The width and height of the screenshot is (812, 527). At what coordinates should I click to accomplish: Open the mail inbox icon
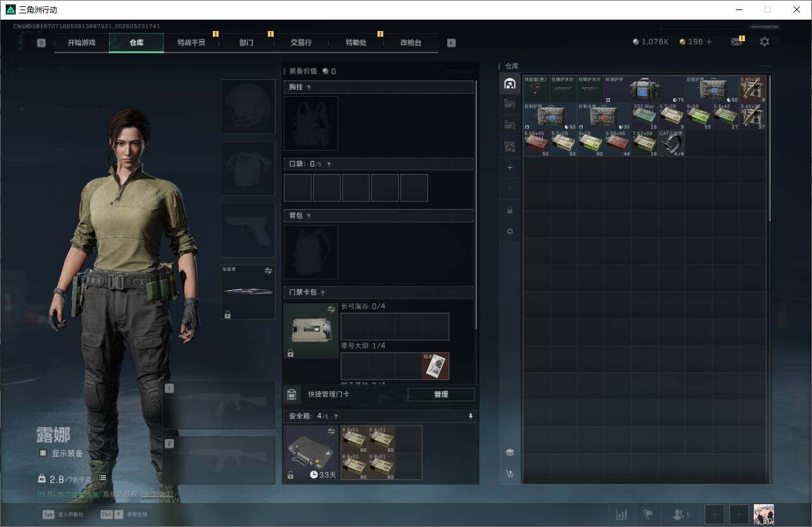[737, 42]
